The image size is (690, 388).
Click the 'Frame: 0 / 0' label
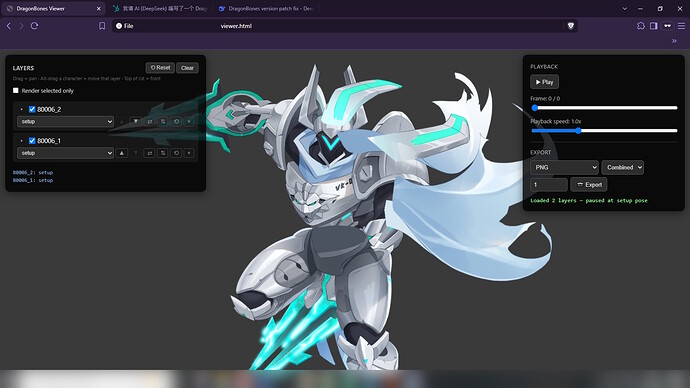(545, 99)
